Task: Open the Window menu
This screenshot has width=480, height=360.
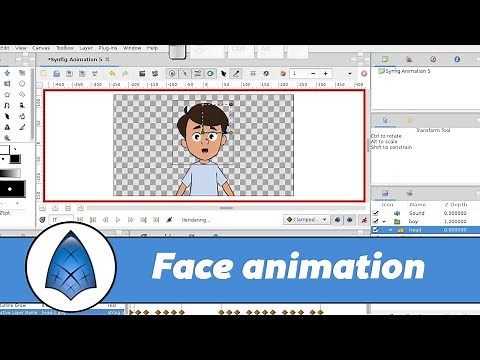Action: pyautogui.click(x=132, y=48)
